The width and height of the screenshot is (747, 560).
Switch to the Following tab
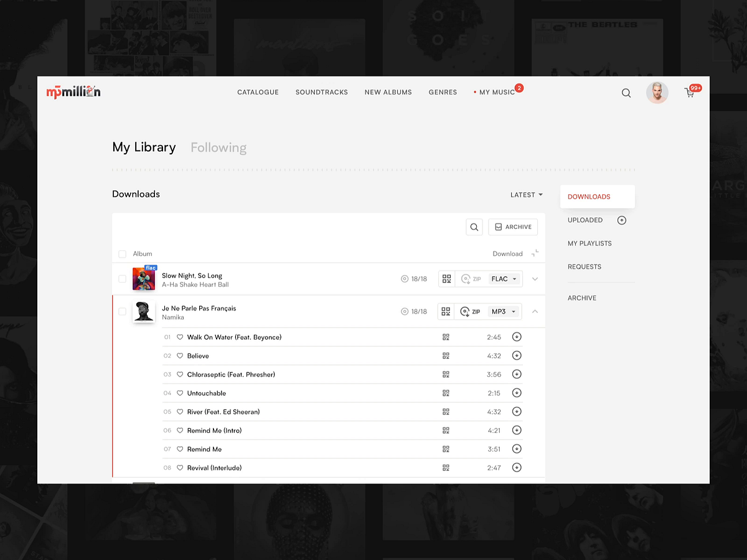click(x=218, y=147)
